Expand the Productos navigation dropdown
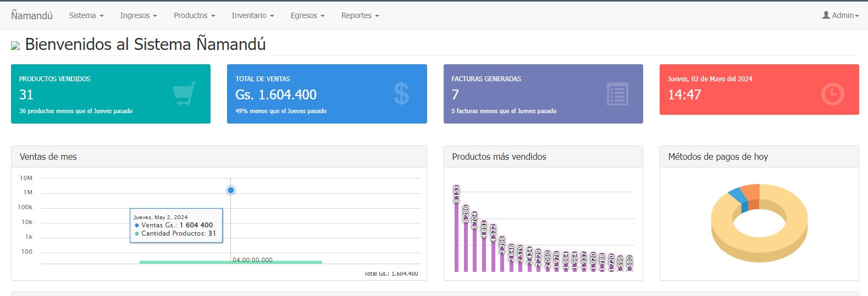Viewport: 868px width, 296px height. click(194, 15)
